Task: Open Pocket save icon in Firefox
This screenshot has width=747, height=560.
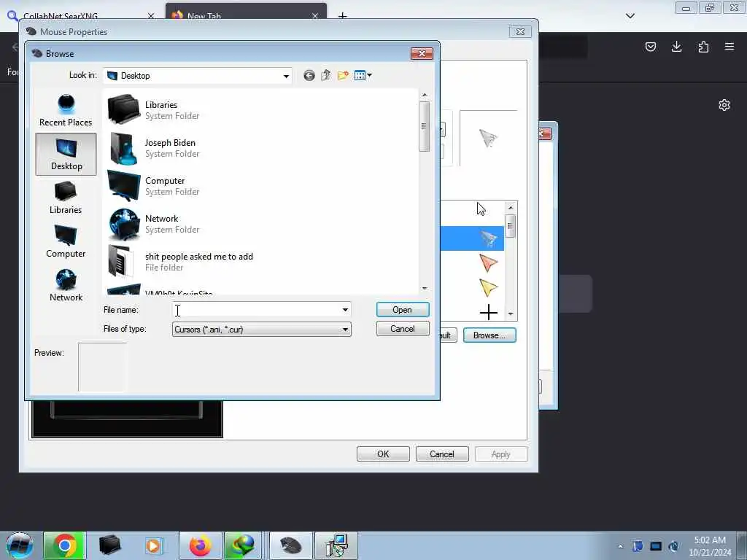Action: tap(651, 47)
